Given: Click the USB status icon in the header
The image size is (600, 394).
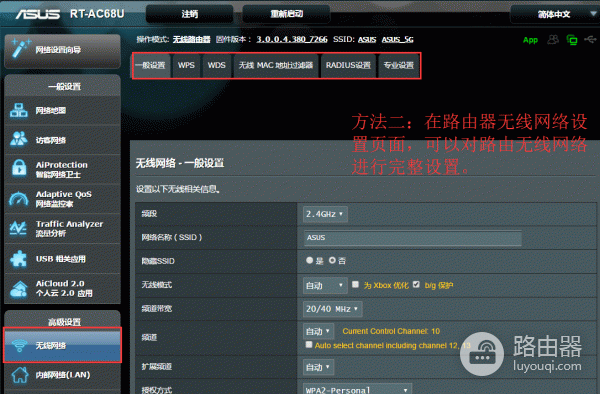Looking at the screenshot, I should coord(590,39).
